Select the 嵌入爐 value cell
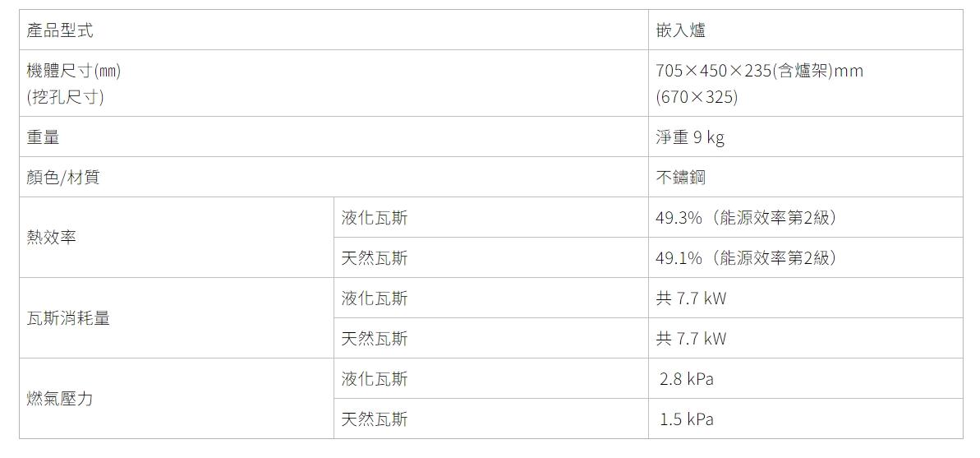980x458 pixels. click(806, 30)
